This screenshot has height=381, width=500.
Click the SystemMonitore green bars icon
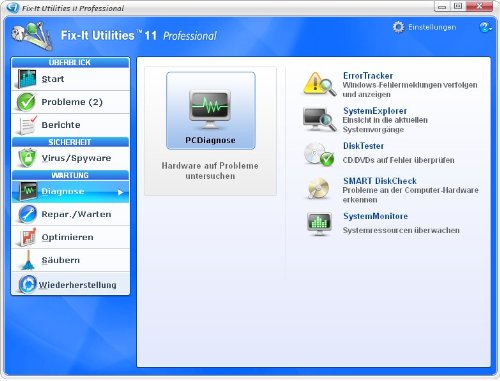(x=319, y=224)
